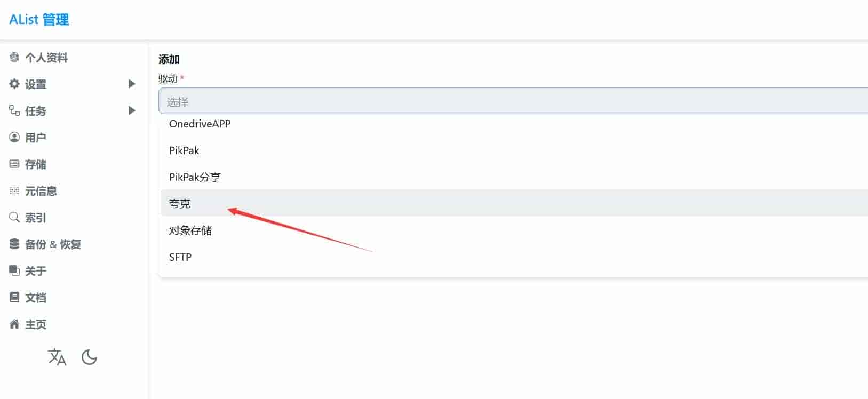This screenshot has height=399, width=868.
Task: Click the 设置 gear icon
Action: (14, 84)
